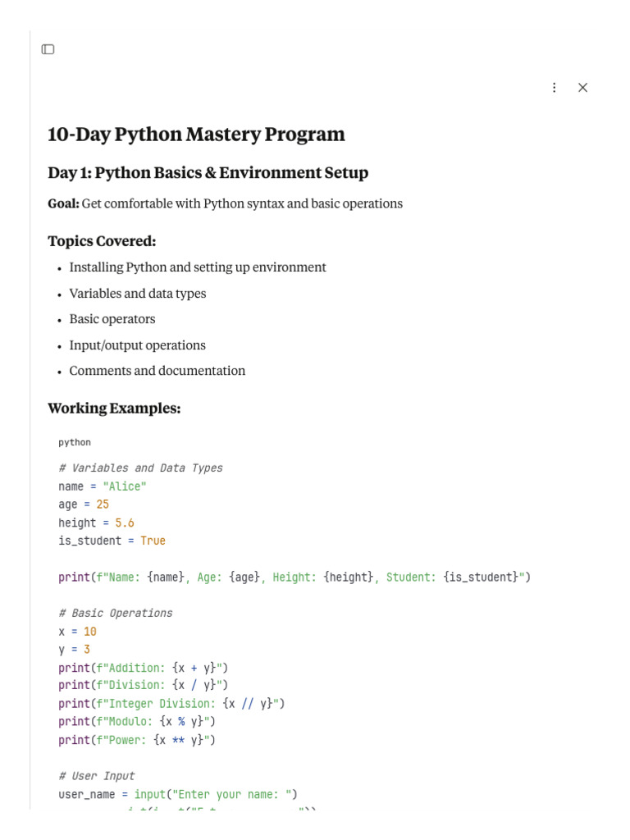Click 'Installing Python and setting up environment' bullet
The height and width of the screenshot is (840, 630).
(x=197, y=267)
